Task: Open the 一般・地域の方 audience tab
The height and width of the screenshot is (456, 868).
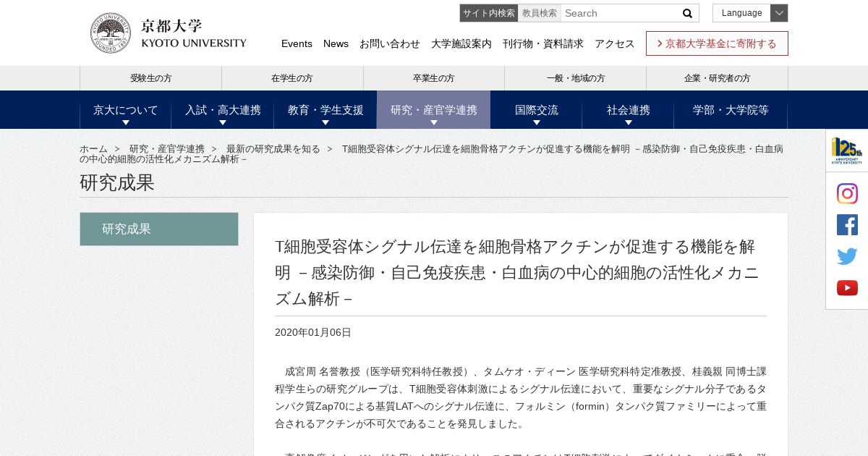Action: coord(576,78)
